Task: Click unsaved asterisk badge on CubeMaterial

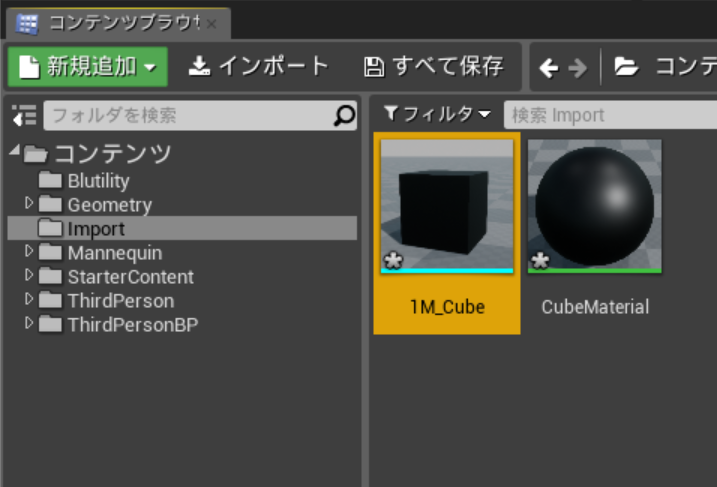Action: coord(540,261)
